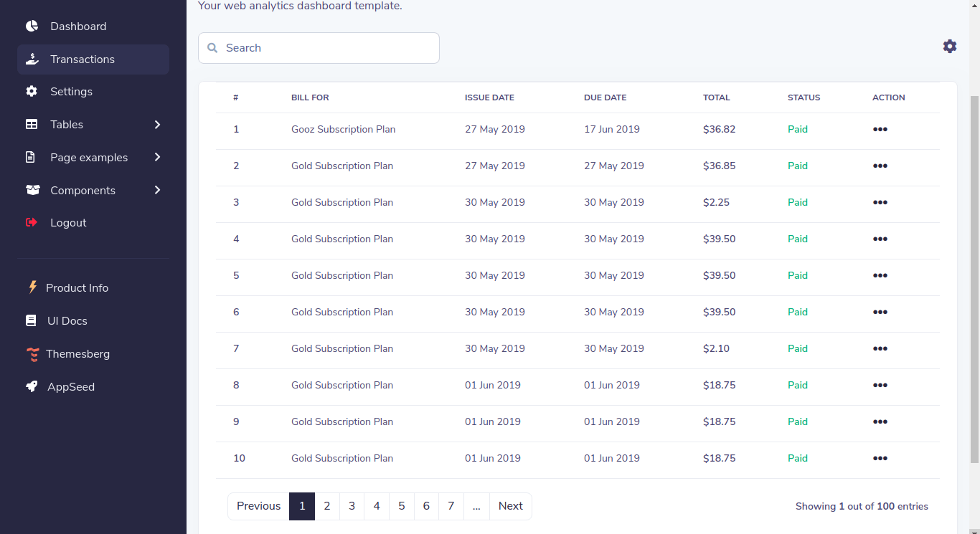Click the AppSeed rocket icon
Viewport: 980px width, 534px height.
coord(32,386)
